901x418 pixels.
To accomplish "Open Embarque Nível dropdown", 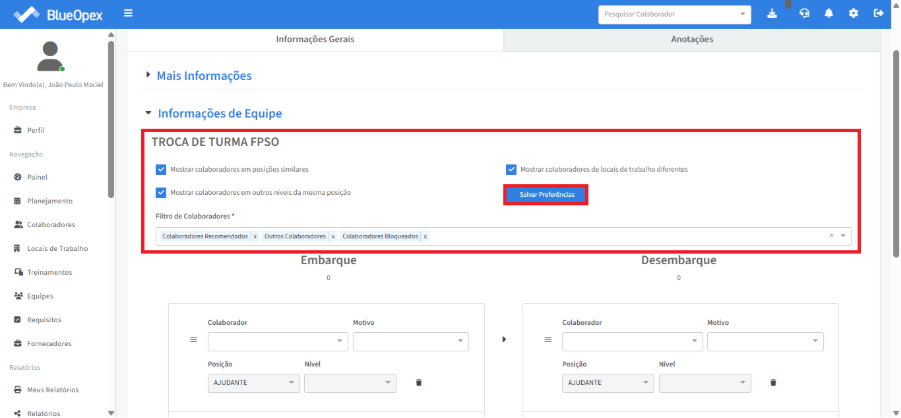I will click(351, 383).
